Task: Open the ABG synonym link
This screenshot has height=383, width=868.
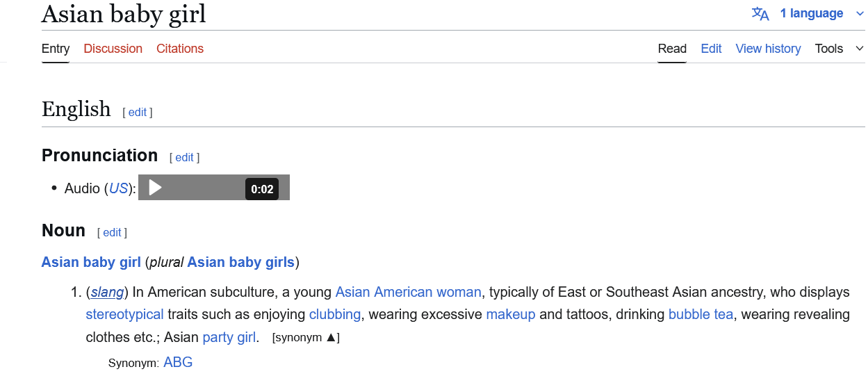Action: 178,362
